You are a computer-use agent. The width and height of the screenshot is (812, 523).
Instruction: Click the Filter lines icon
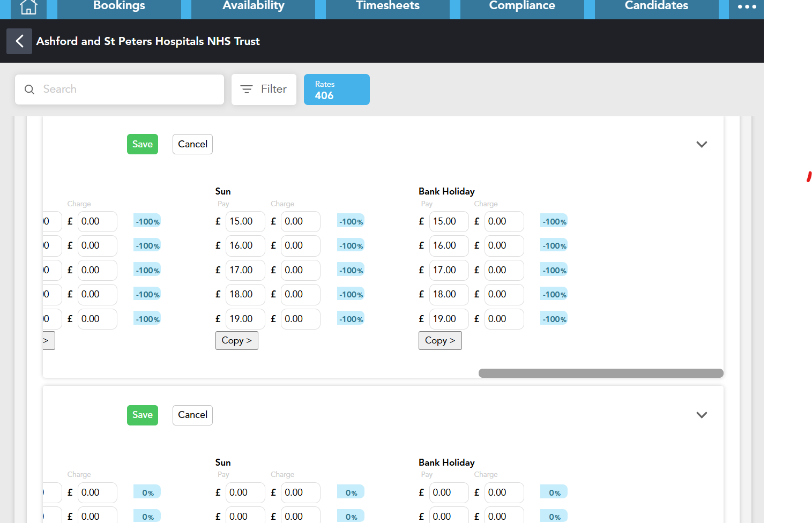tap(247, 89)
